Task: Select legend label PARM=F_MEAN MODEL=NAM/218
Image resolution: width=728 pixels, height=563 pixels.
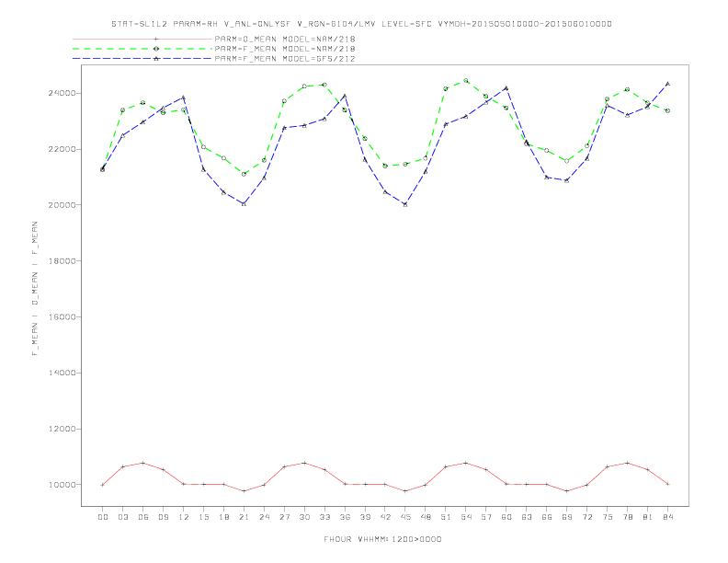Action: tap(285, 49)
